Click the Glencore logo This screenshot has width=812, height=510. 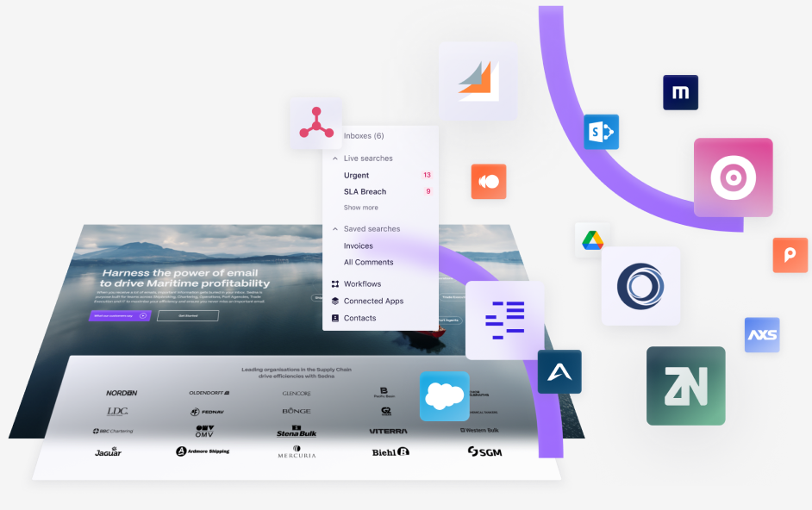click(x=297, y=394)
